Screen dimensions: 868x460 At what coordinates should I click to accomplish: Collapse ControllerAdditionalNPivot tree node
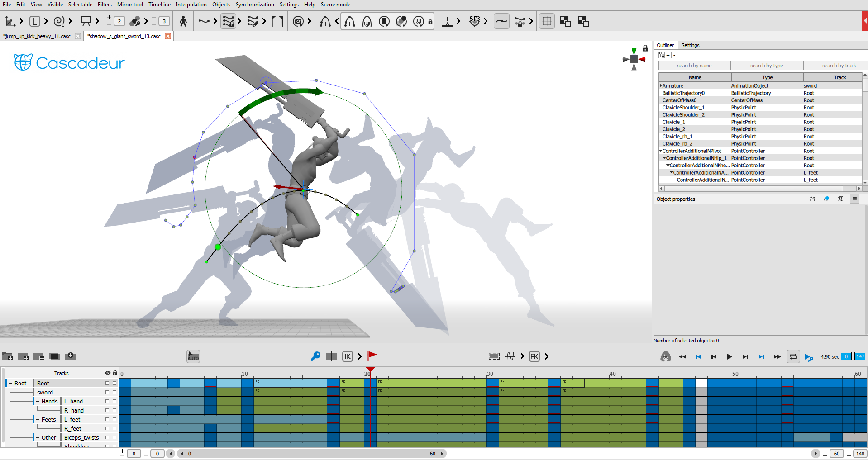(x=661, y=151)
